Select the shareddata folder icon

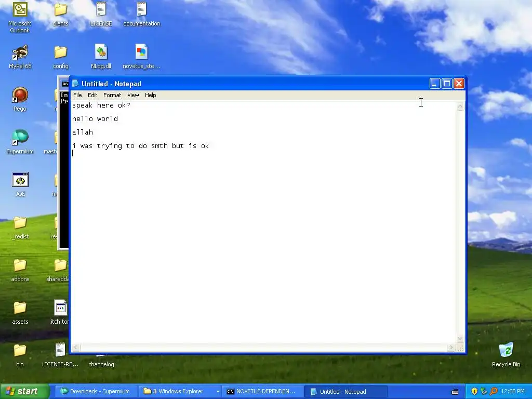pos(58,270)
